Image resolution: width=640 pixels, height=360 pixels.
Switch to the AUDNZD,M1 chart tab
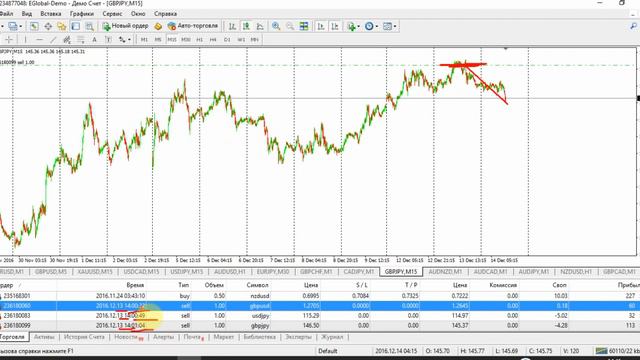(445, 271)
